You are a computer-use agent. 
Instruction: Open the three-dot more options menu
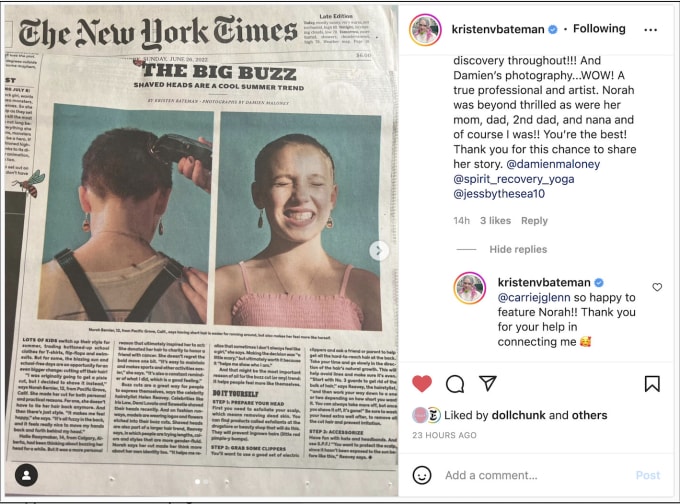tap(651, 29)
